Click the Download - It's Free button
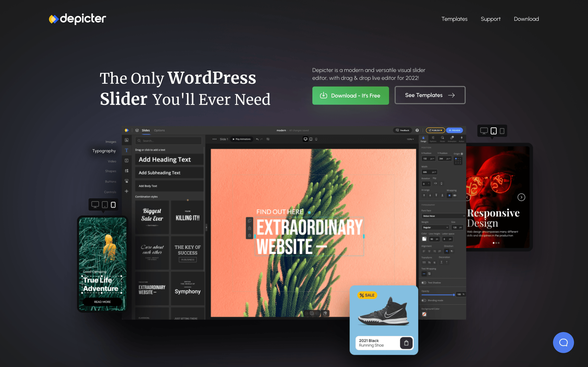Screen dimensions: 588x367 pyautogui.click(x=350, y=96)
